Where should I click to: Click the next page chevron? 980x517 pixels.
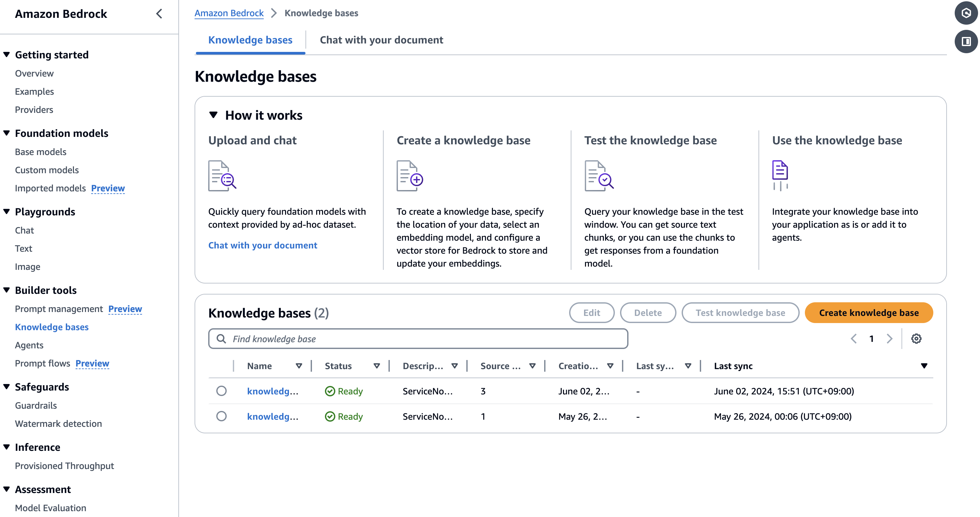click(x=889, y=339)
